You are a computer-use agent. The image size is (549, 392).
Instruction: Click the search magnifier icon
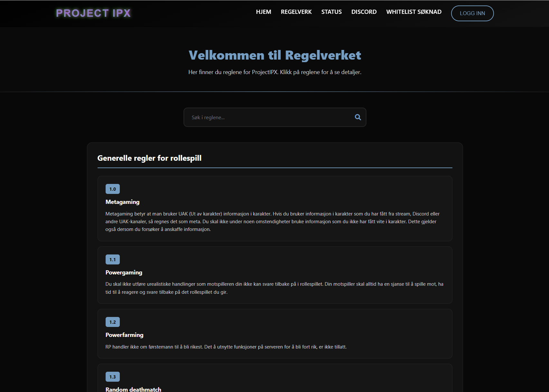[358, 117]
